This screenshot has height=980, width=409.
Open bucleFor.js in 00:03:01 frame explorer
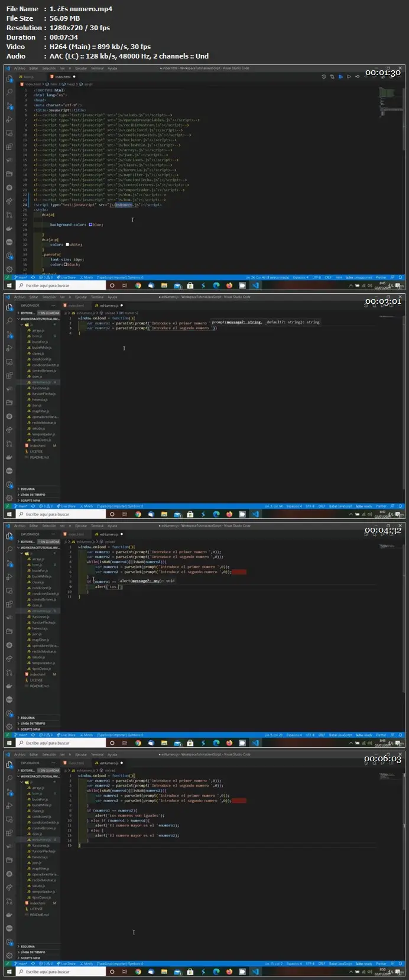pyautogui.click(x=41, y=342)
